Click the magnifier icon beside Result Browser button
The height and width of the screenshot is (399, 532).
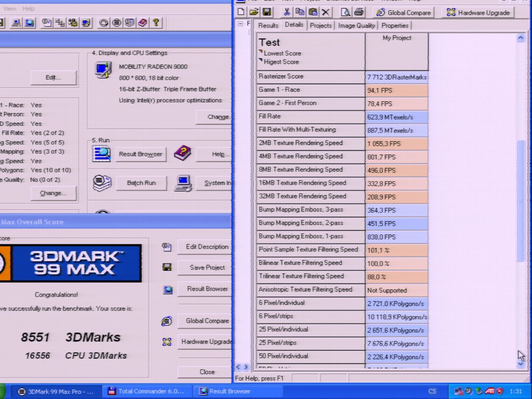[101, 154]
